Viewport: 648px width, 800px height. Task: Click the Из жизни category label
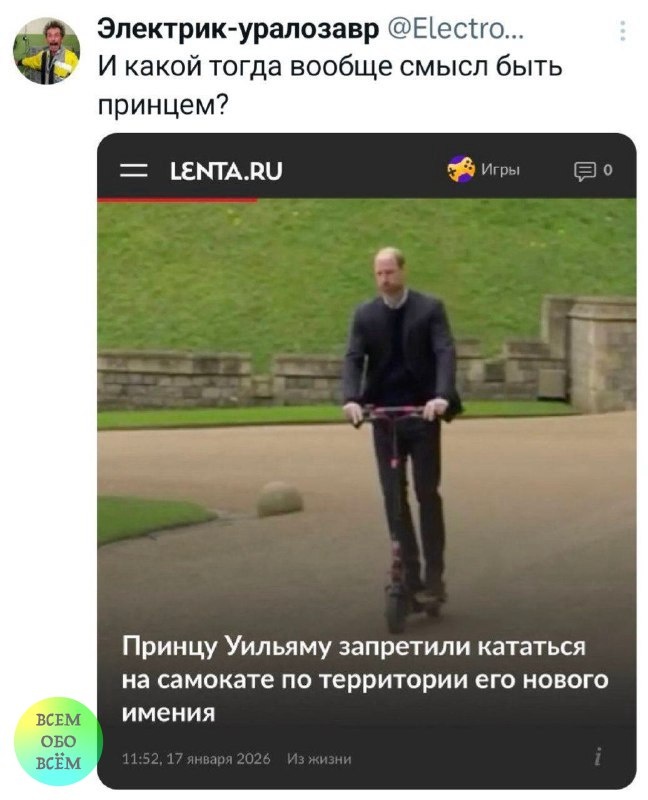[x=319, y=759]
